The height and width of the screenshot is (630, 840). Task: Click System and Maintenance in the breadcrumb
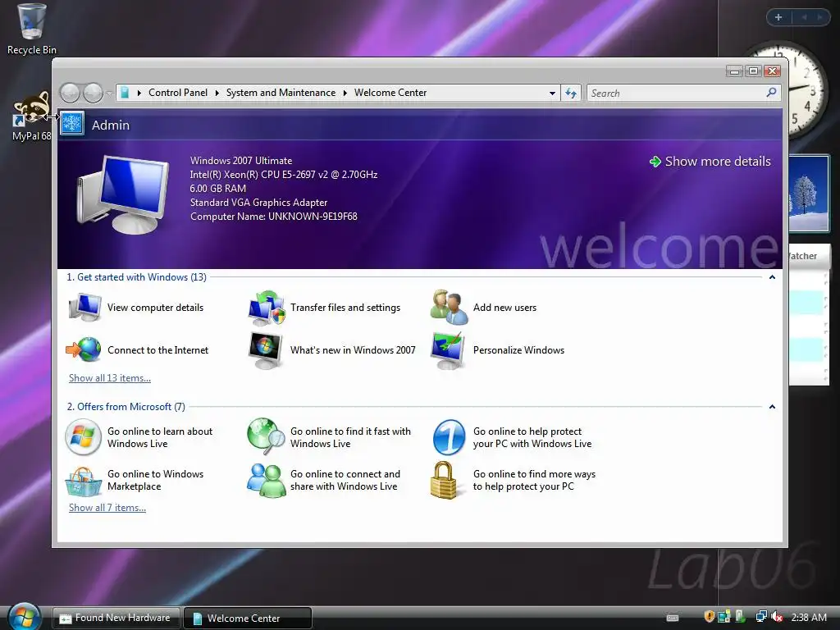coord(281,93)
